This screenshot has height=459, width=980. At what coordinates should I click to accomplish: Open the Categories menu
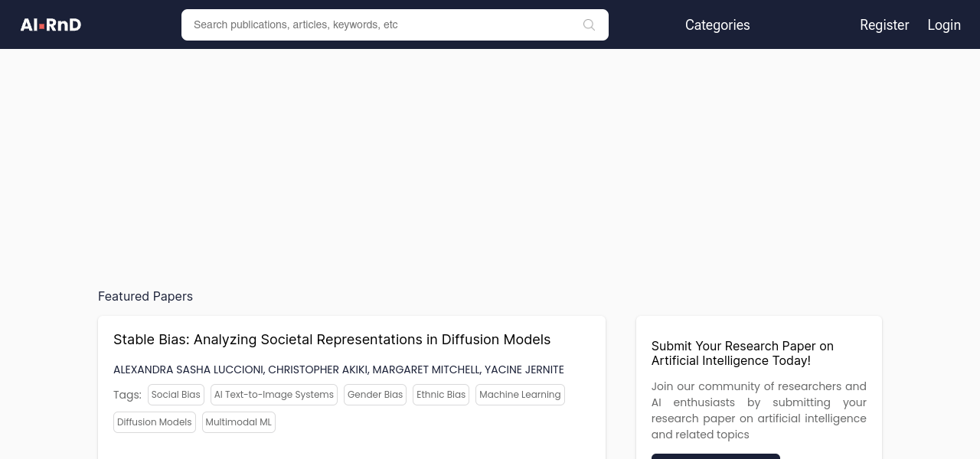[x=717, y=25]
